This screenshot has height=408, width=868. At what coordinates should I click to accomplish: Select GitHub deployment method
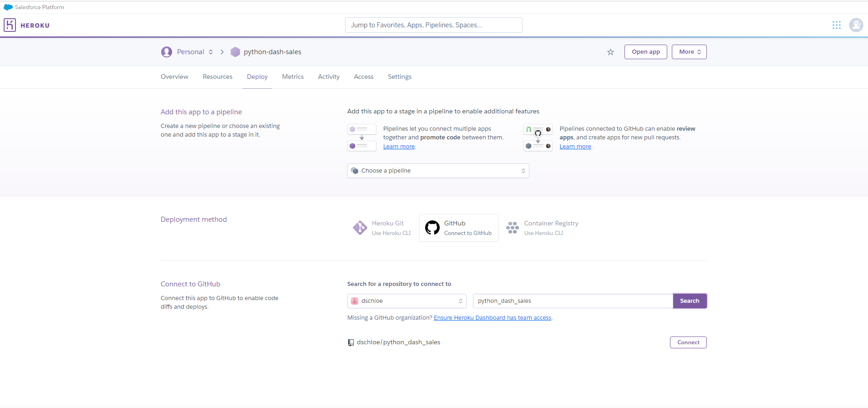(458, 228)
